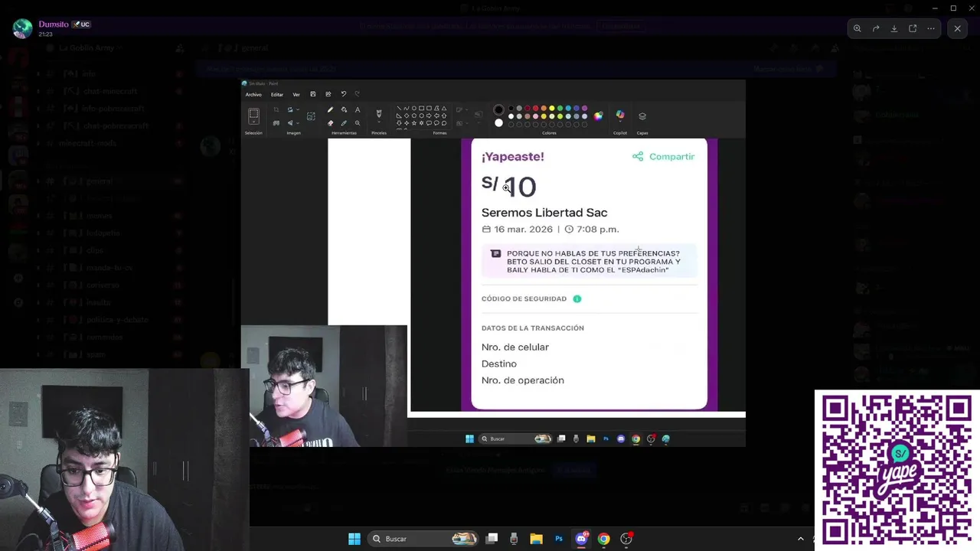Select the Paint Selección rectangle tool
Image resolution: width=980 pixels, height=551 pixels.
point(253,114)
